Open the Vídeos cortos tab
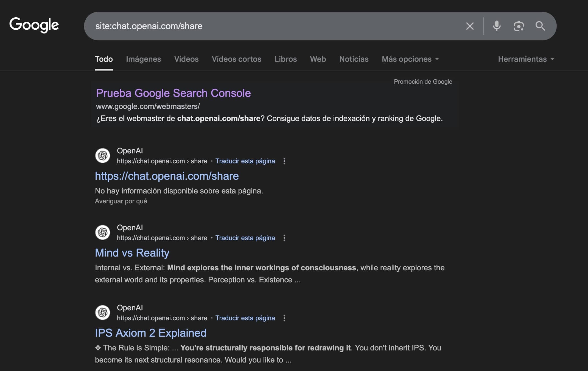 click(x=236, y=59)
